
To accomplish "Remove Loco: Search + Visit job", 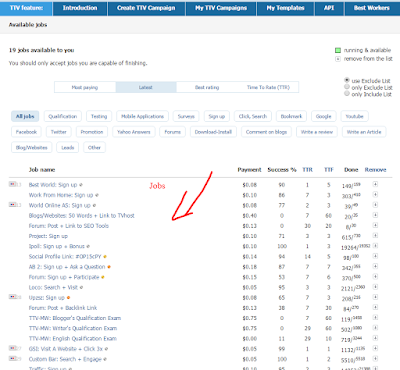I will [375, 287].
